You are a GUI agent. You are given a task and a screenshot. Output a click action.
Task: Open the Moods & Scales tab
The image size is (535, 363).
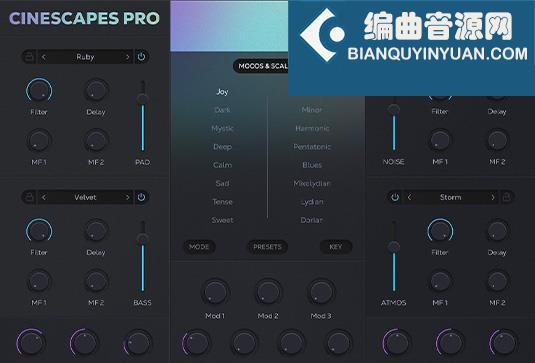(x=261, y=66)
